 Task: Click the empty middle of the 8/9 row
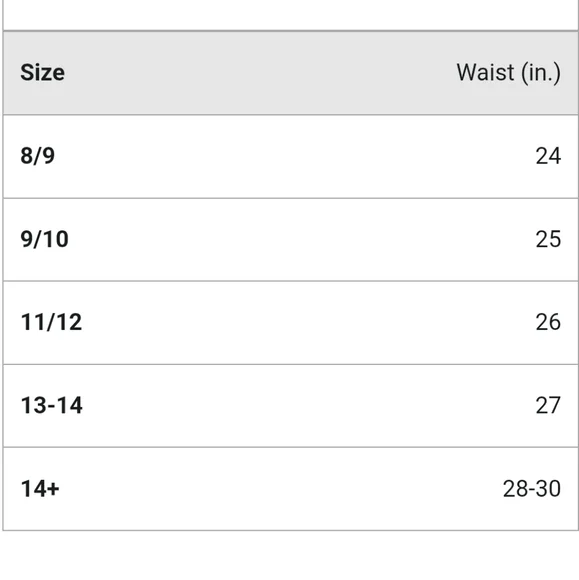(x=290, y=156)
